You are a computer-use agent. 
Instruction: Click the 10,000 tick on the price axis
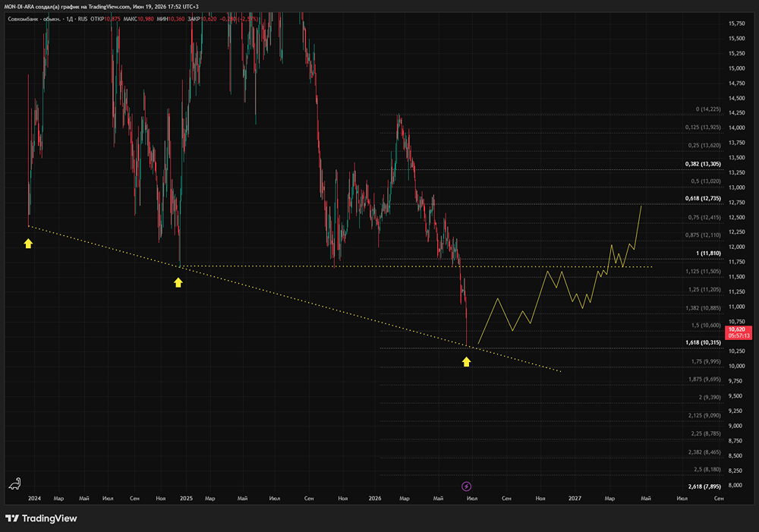pos(737,366)
